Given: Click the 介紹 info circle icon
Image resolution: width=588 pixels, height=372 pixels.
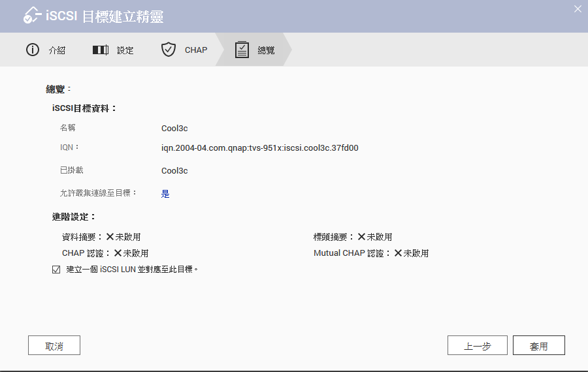Looking at the screenshot, I should pyautogui.click(x=33, y=50).
